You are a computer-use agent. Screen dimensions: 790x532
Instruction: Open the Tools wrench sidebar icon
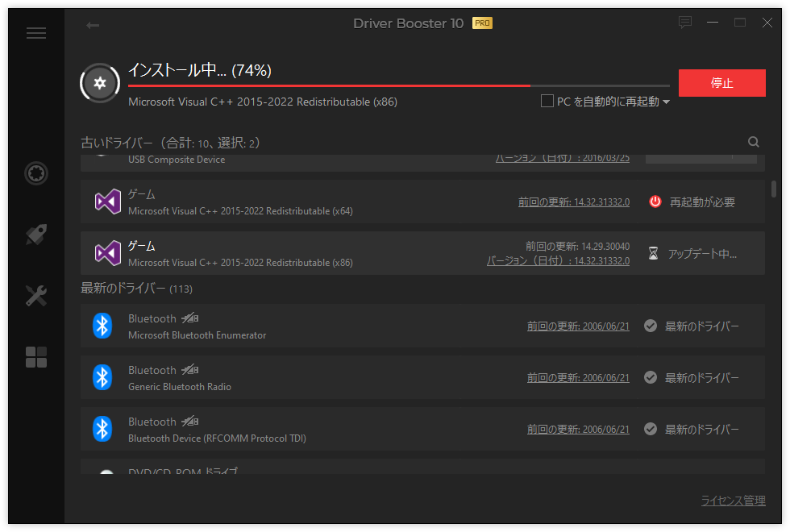[x=36, y=296]
